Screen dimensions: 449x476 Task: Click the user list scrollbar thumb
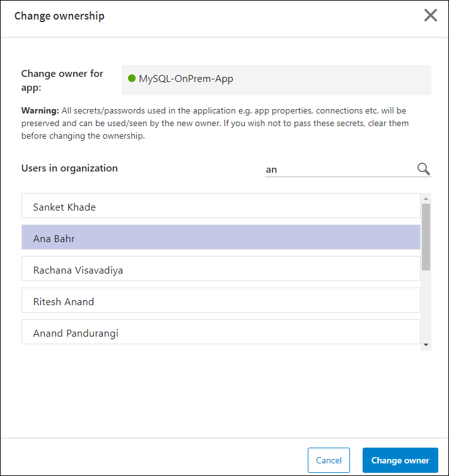click(426, 236)
